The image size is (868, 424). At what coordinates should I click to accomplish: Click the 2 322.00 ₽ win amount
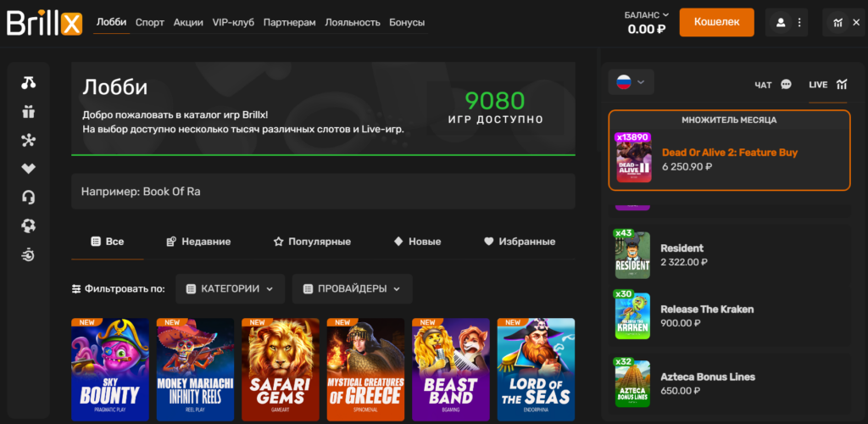click(x=684, y=262)
